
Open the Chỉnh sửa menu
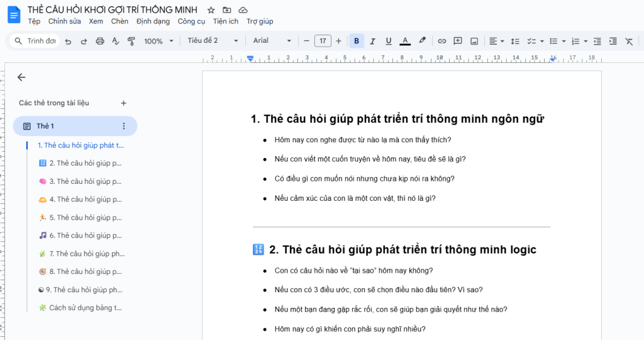point(65,21)
